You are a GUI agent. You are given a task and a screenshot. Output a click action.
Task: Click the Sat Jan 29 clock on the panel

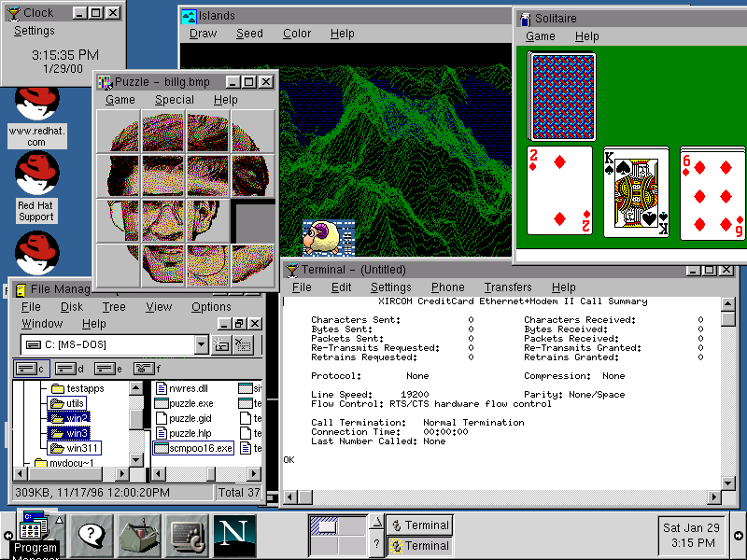coord(691,535)
